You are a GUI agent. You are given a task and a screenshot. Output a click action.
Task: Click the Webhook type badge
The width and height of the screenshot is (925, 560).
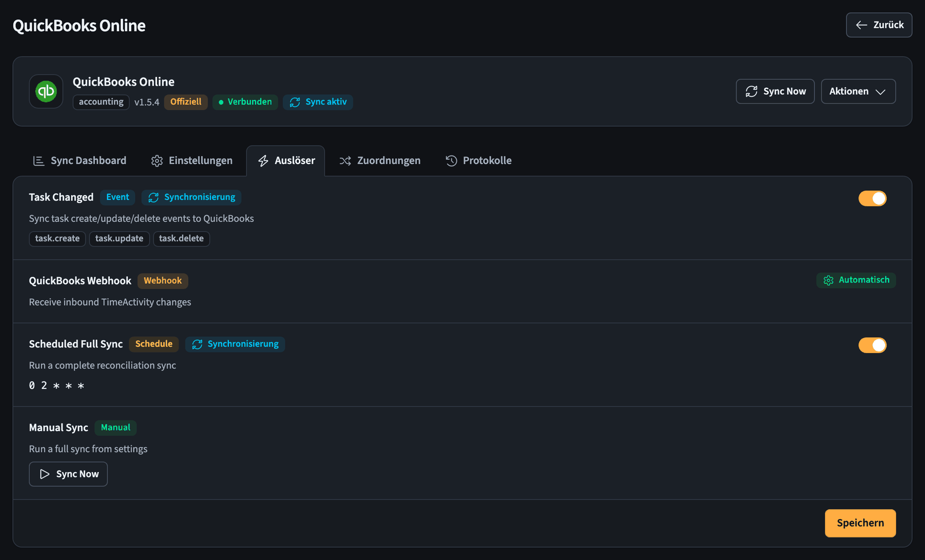click(x=162, y=281)
